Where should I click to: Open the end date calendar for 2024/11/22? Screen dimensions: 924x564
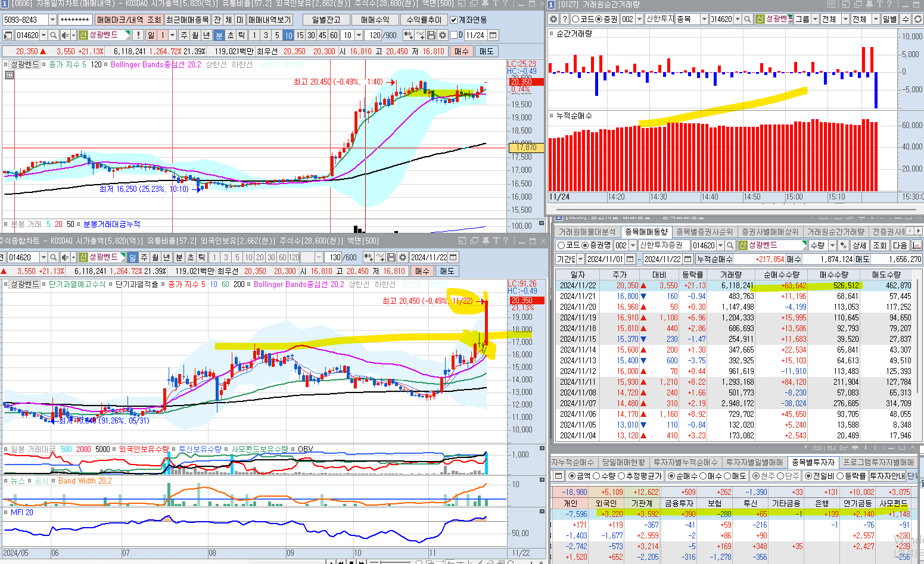pos(688,259)
